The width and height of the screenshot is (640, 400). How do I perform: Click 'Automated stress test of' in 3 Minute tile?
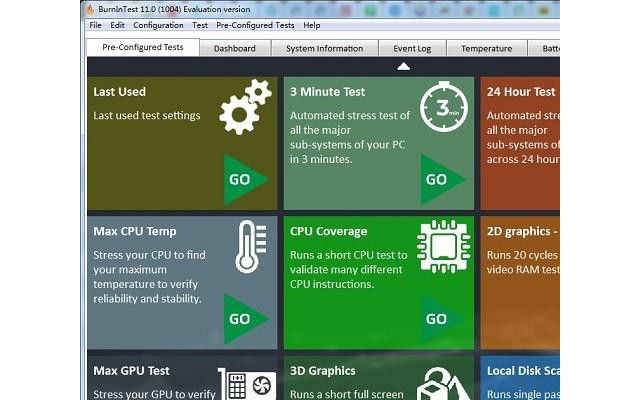[x=350, y=116]
